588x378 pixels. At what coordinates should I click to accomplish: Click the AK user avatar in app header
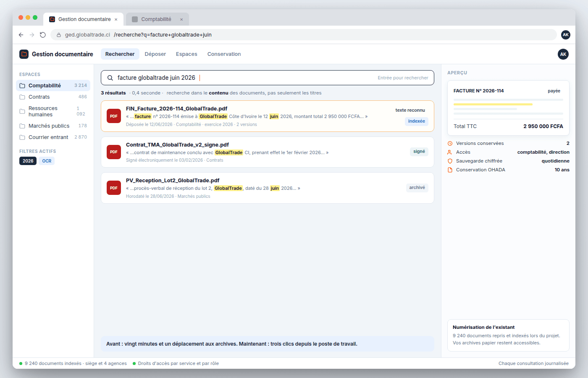563,54
